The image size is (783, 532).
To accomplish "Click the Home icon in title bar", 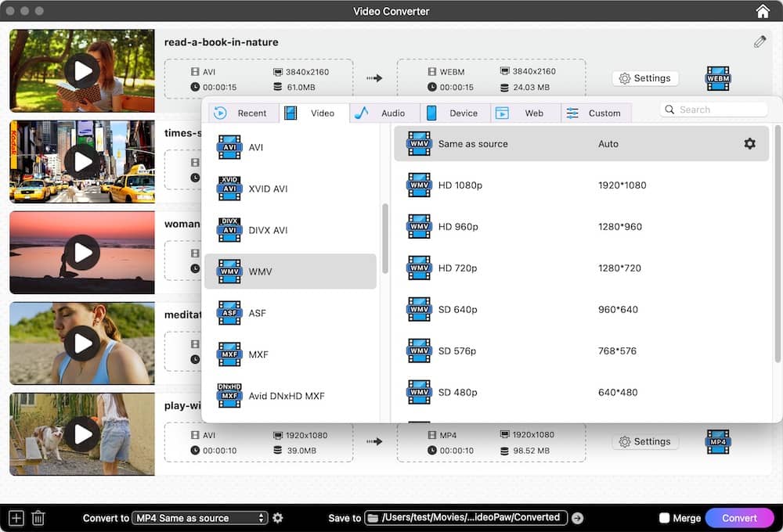I will [763, 11].
